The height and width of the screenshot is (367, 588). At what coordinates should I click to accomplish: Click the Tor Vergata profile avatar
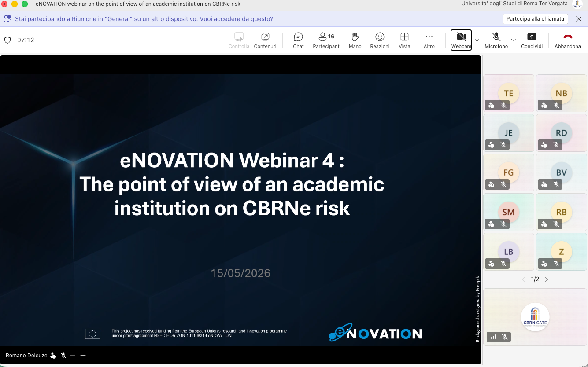click(577, 4)
